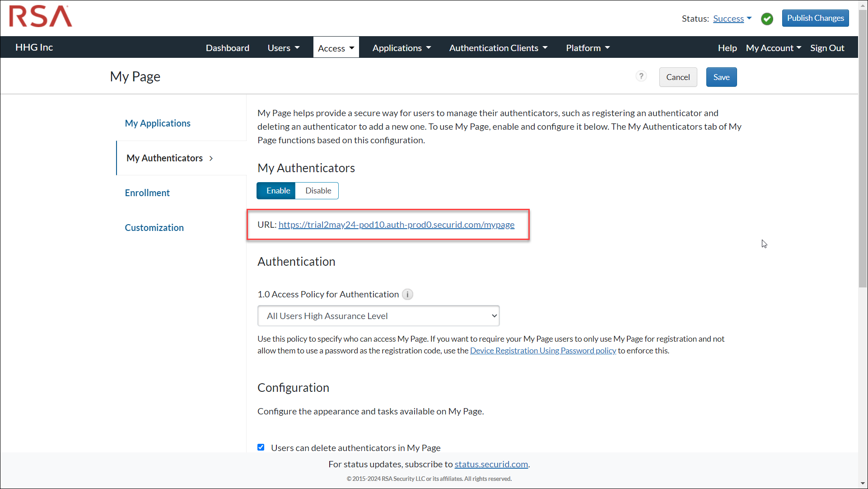Open the highlighted My Page URL link
Image resolution: width=868 pixels, height=489 pixels.
point(396,225)
